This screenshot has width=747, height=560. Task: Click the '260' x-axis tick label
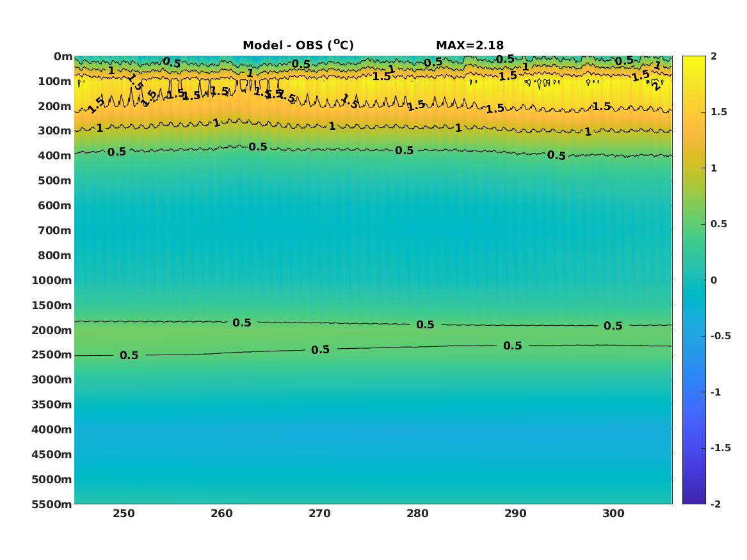point(221,513)
